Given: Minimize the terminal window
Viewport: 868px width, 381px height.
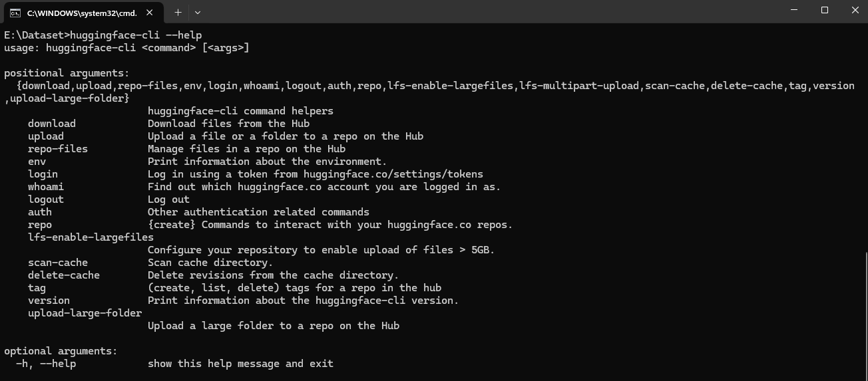Looking at the screenshot, I should click(794, 10).
